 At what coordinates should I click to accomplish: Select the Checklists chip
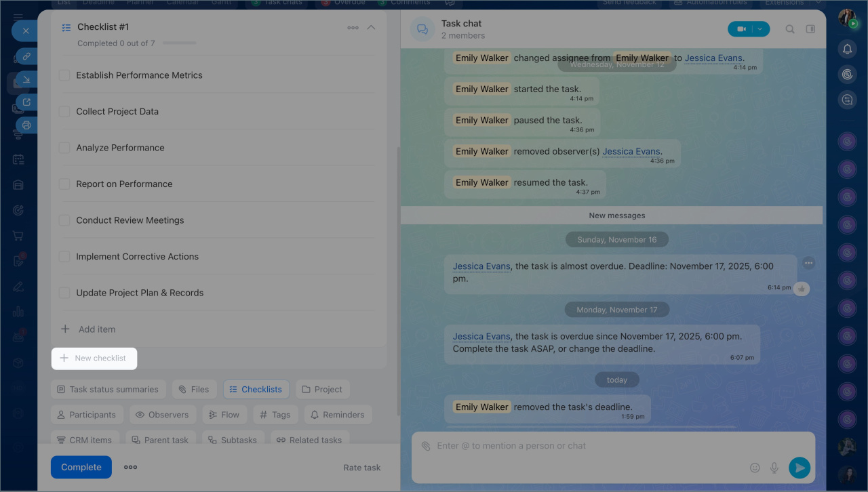click(x=256, y=389)
